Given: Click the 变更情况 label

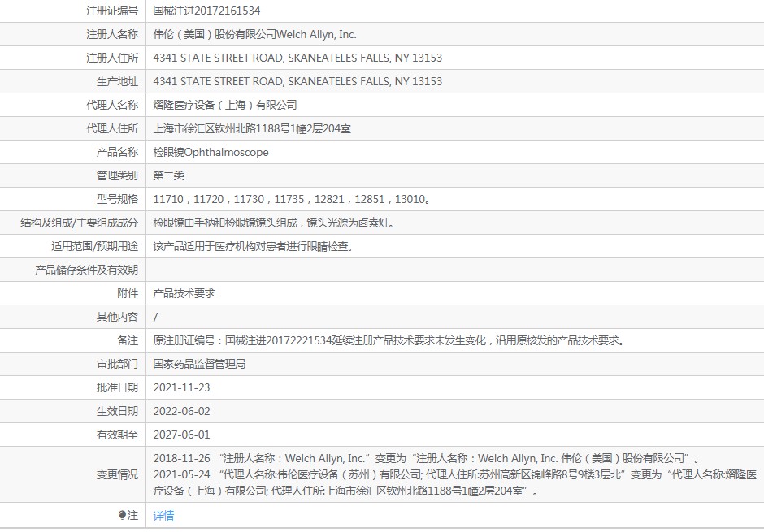Looking at the screenshot, I should click(x=117, y=474).
